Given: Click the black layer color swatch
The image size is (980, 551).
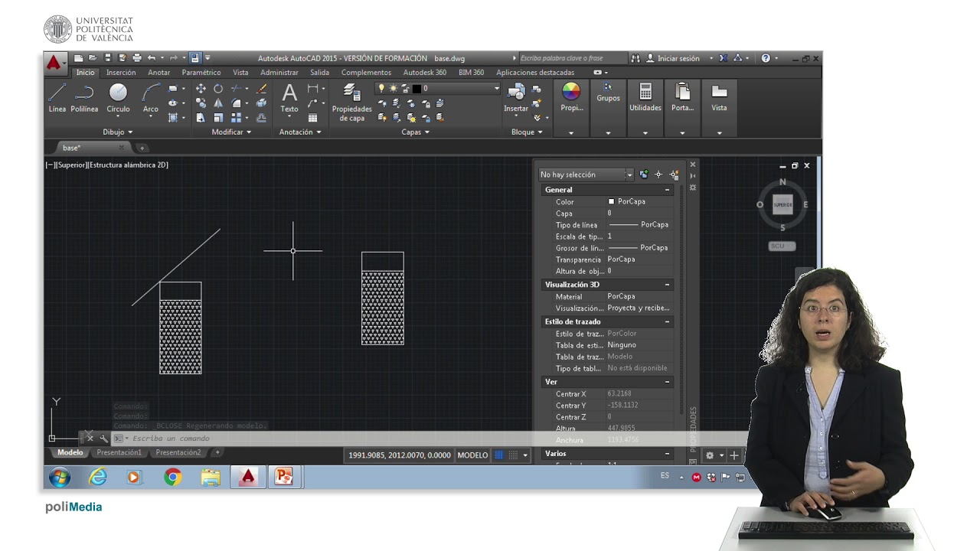Looking at the screenshot, I should [416, 89].
